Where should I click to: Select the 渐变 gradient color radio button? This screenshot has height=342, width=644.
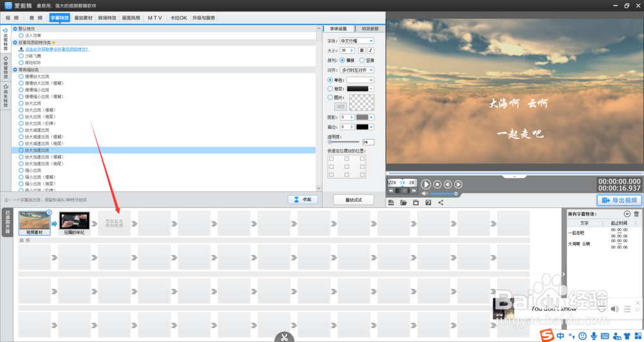tap(330, 89)
